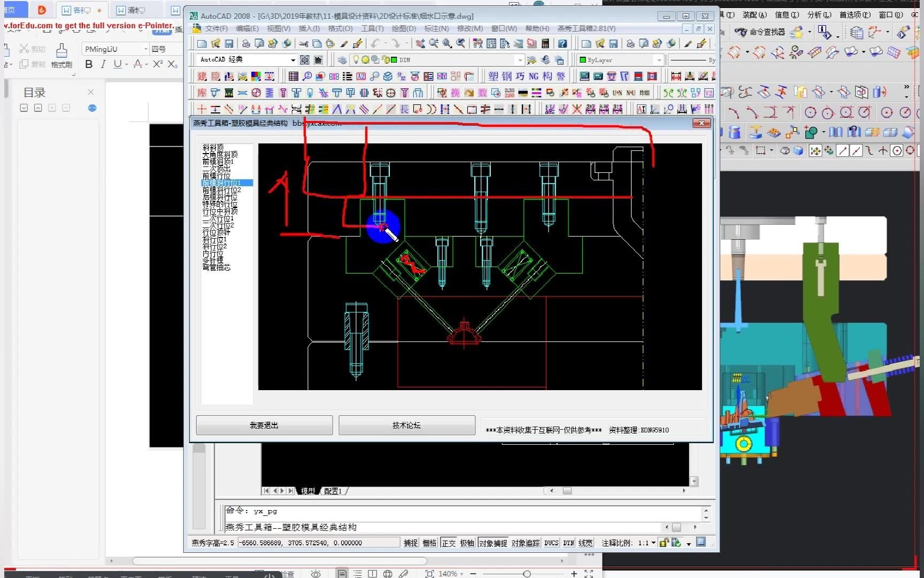
Task: Open the 文件(F) menu
Action: (216, 28)
